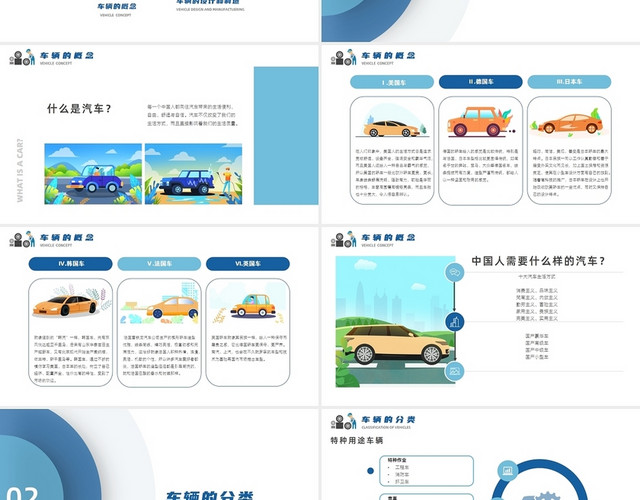Click the vertical WHAT IS A CAR? text

click(x=20, y=170)
